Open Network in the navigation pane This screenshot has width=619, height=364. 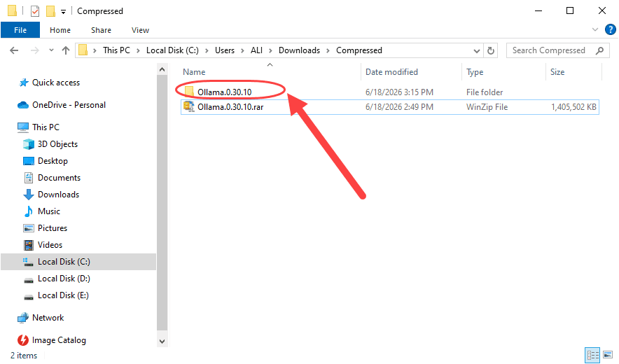coord(48,318)
